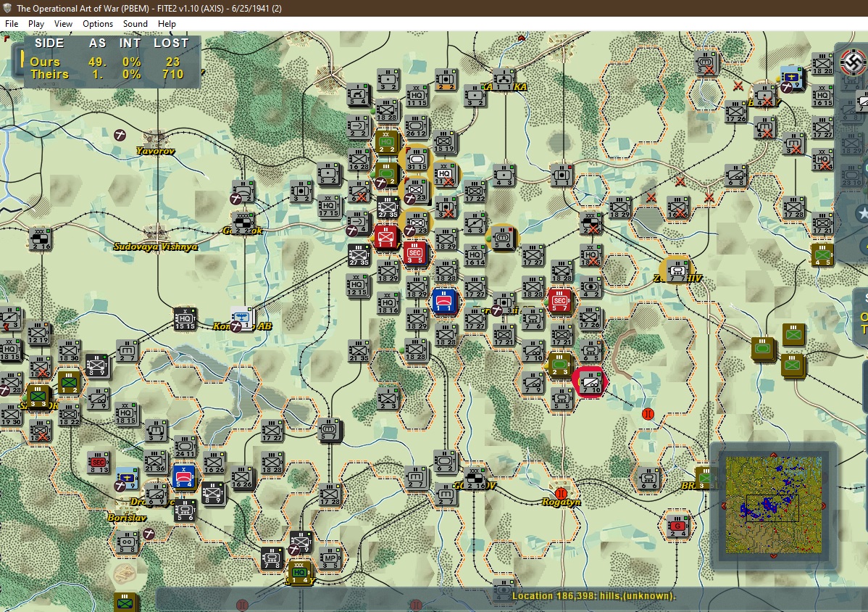Select the 16 28 infantry unit counter
Screen dimensions: 868x612
358,160
